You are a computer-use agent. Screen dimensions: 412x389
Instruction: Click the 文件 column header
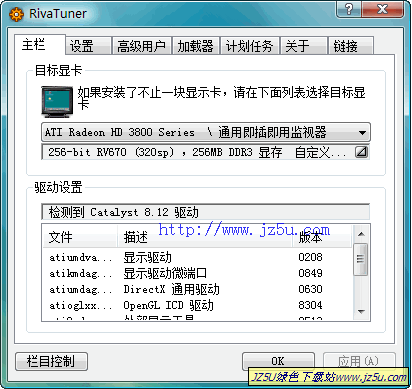click(80, 237)
